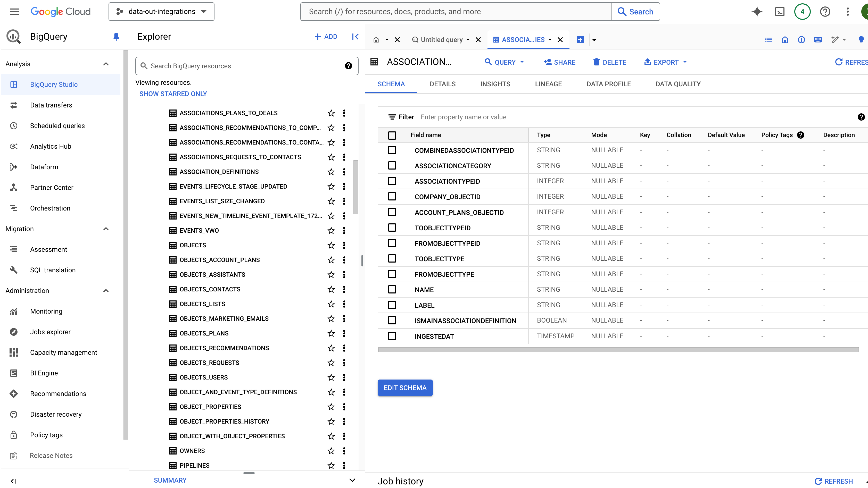Click the Explorer list vertical scrollbar
The height and width of the screenshot is (488, 868).
pos(356,187)
